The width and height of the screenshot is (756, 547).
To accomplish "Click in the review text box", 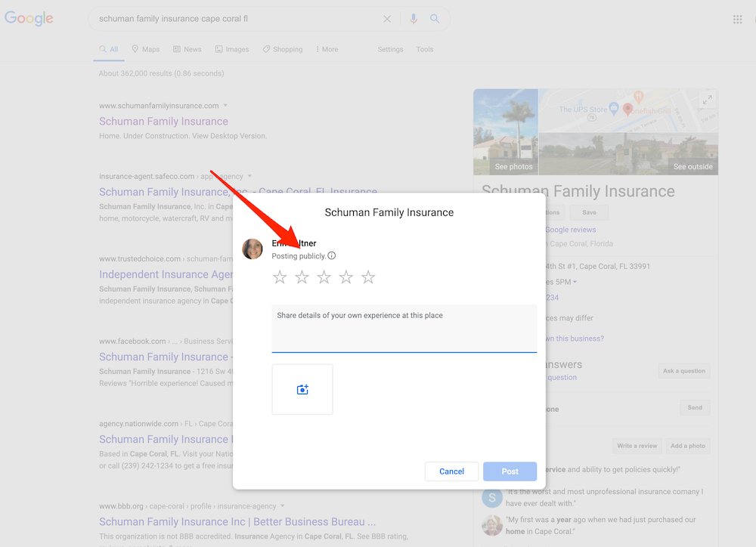I will (404, 328).
